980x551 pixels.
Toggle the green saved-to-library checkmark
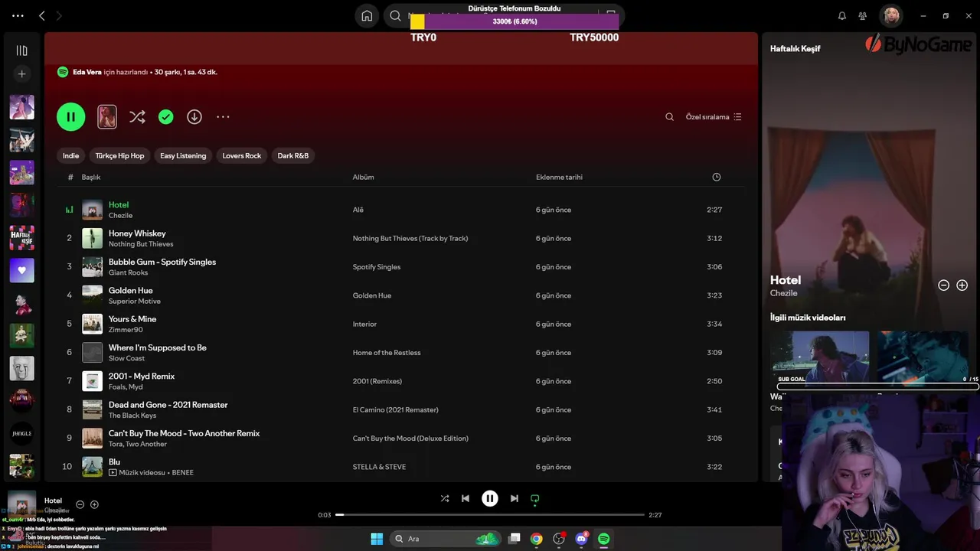[166, 117]
